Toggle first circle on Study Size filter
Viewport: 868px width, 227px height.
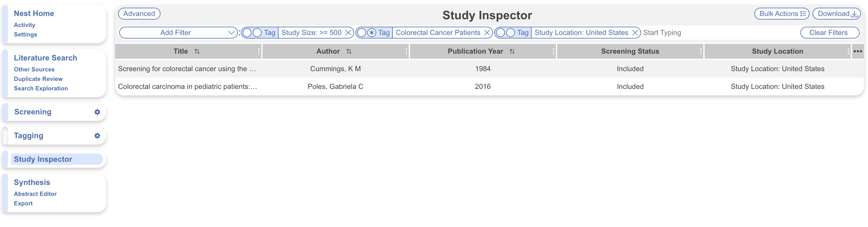(247, 33)
